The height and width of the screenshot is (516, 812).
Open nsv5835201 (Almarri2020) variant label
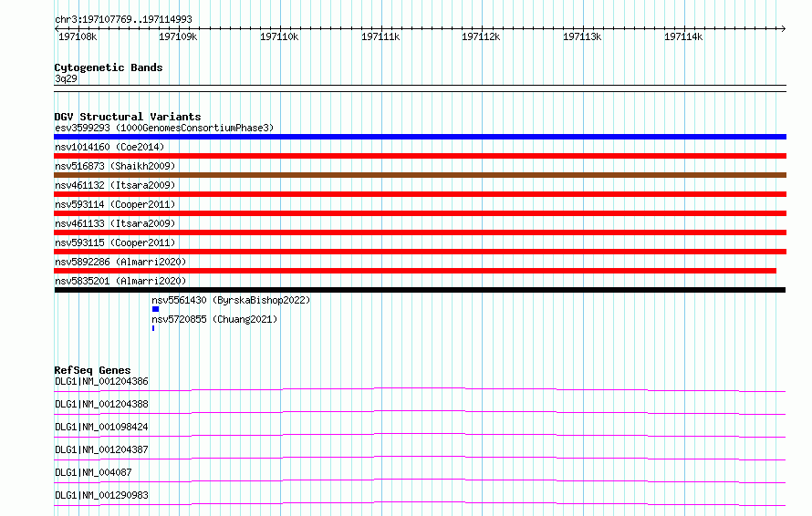click(120, 281)
